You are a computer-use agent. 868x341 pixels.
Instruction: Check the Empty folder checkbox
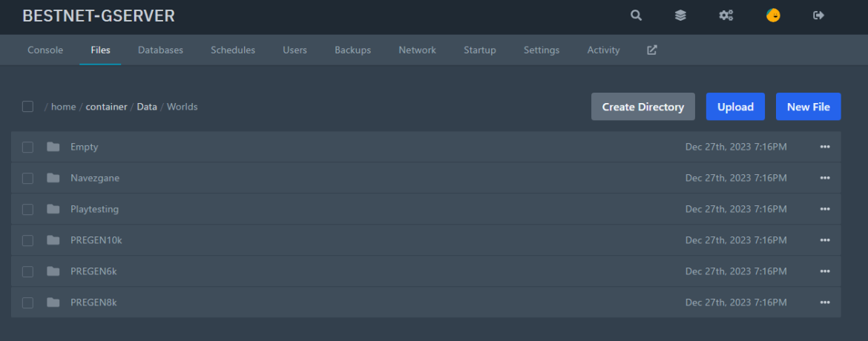click(27, 147)
